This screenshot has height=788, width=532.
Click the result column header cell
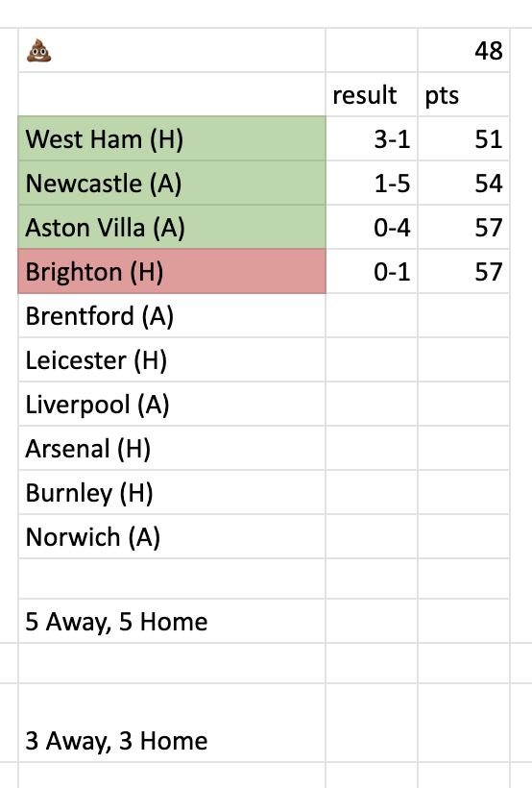pyautogui.click(x=372, y=94)
